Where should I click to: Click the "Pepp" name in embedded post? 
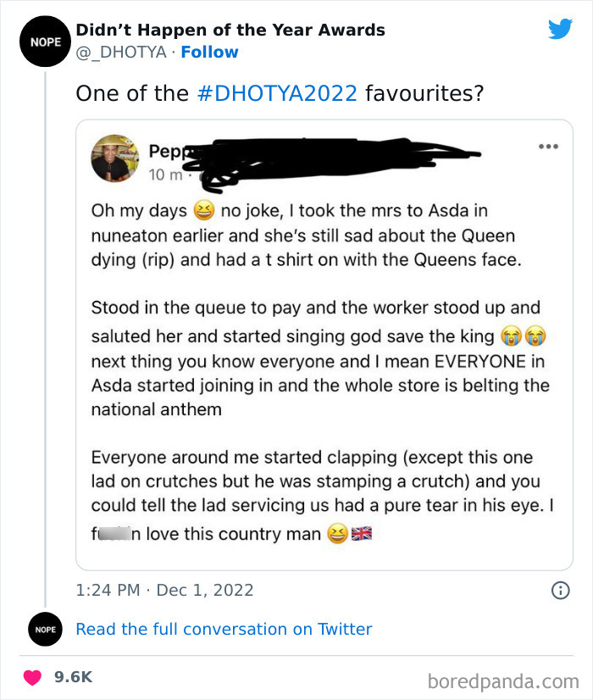click(164, 152)
